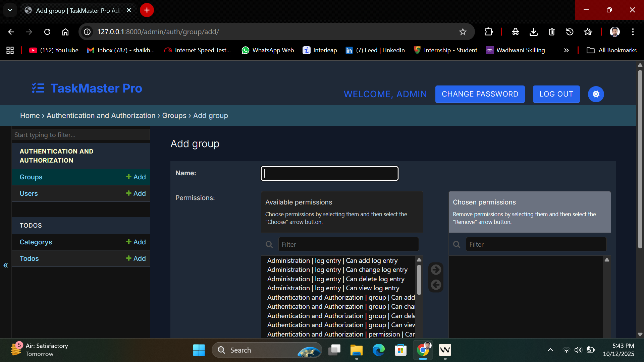This screenshot has height=362, width=644.
Task: Open the Chrome profile avatar
Action: coord(615,32)
